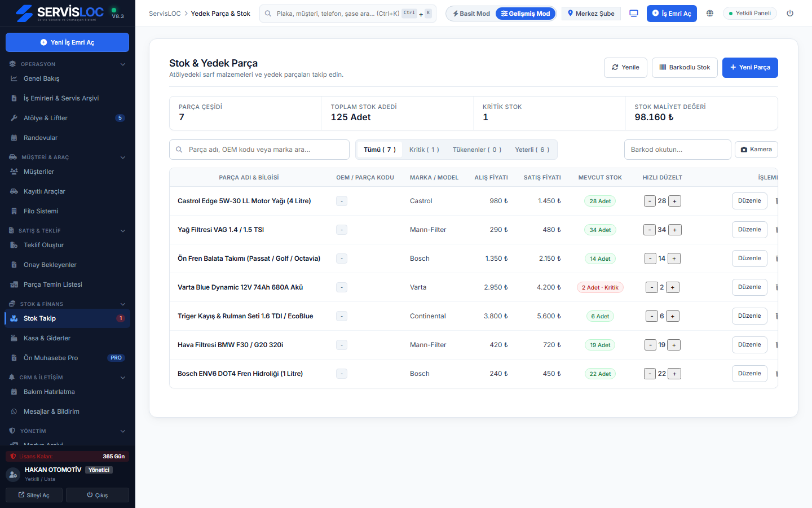Select the Tümü (7) filter tab
The image size is (812, 508).
coord(379,150)
